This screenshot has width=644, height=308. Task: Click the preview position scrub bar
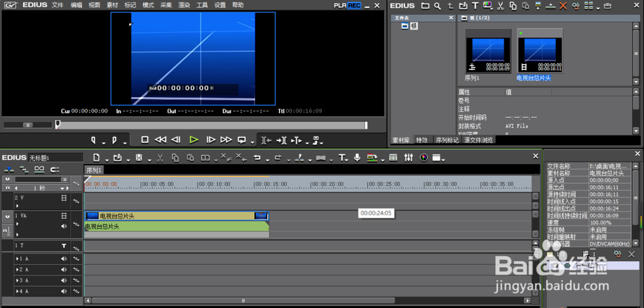[x=211, y=125]
